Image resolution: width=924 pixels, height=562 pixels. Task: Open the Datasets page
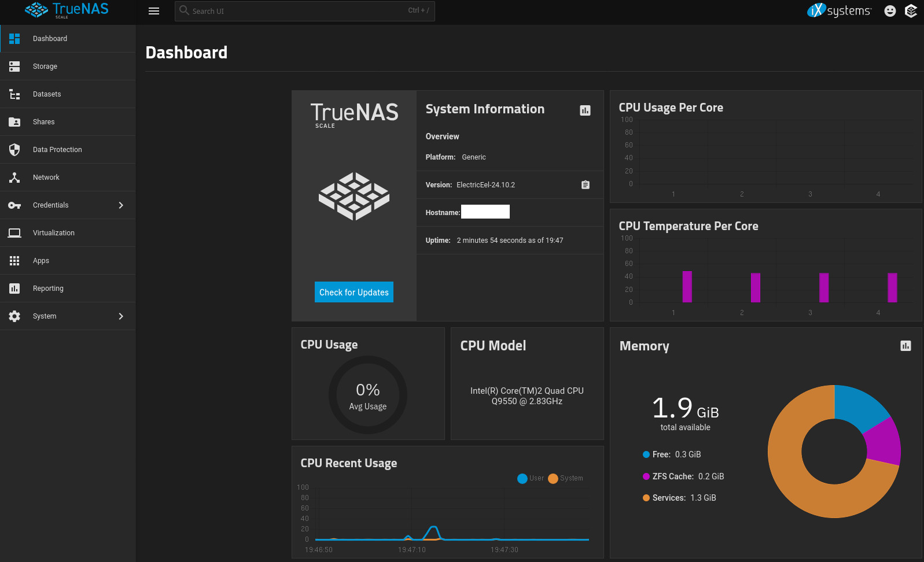68,94
